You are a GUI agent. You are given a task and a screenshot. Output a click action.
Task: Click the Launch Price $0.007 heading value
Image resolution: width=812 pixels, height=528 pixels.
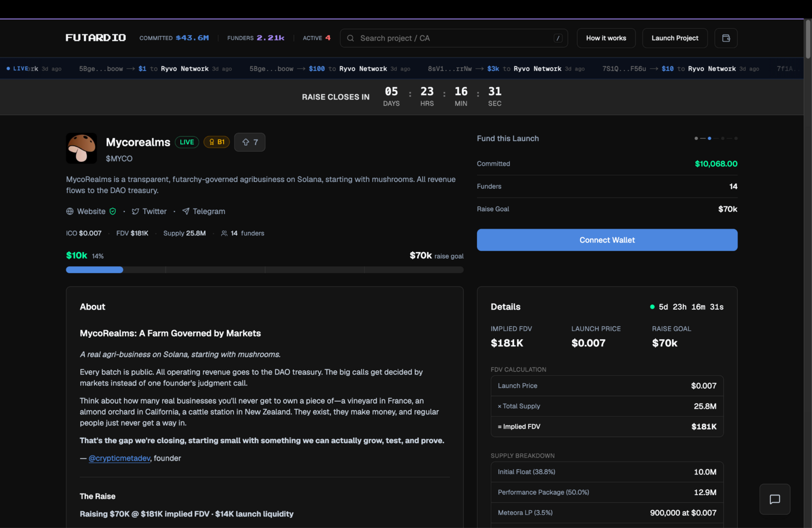pyautogui.click(x=588, y=343)
